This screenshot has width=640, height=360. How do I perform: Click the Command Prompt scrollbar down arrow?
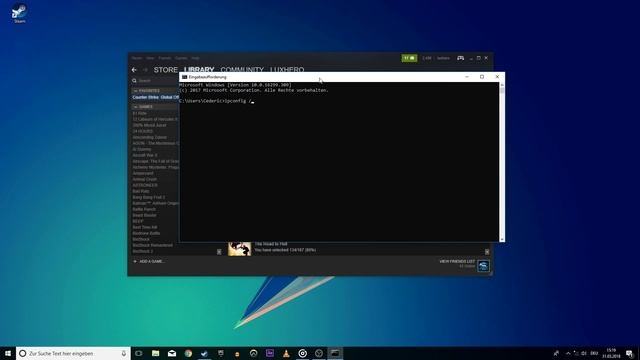[x=502, y=239]
